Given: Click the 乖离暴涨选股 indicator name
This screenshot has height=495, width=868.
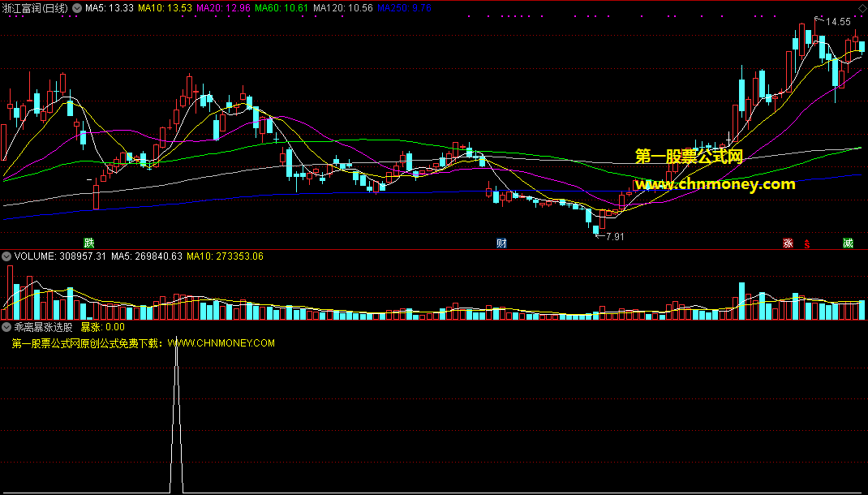Looking at the screenshot, I should point(43,327).
